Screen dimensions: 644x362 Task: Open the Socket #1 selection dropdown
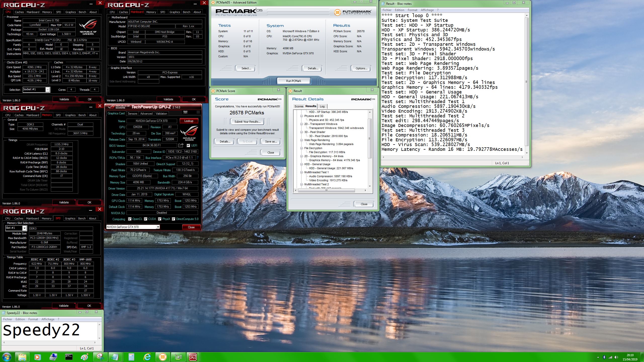[x=48, y=90]
